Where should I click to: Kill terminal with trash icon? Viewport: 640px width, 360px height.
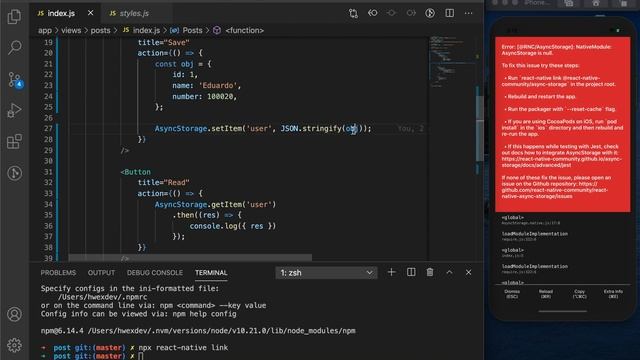click(430, 272)
